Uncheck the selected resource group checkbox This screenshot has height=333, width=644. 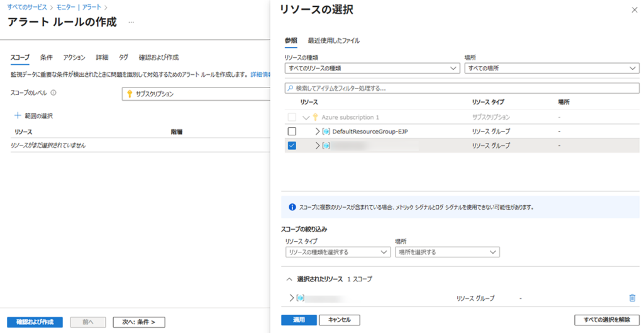coord(291,145)
